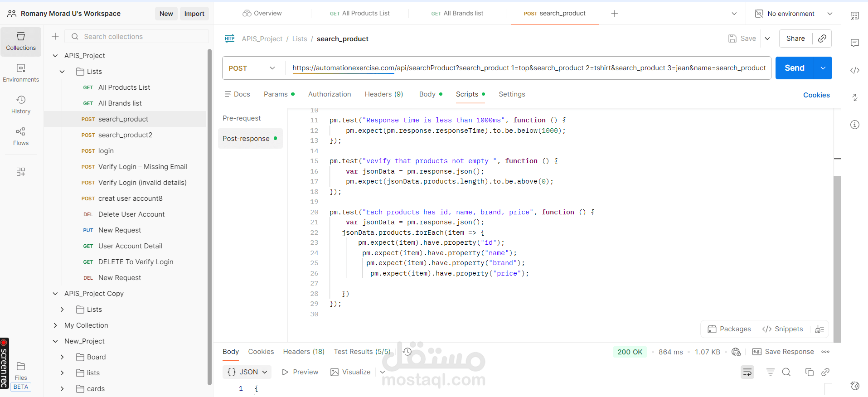Open the JSON response format dropdown
This screenshot has height=397, width=868.
click(x=247, y=372)
